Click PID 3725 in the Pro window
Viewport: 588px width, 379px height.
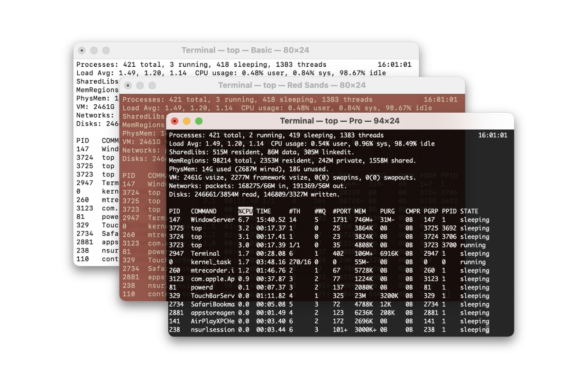176,228
